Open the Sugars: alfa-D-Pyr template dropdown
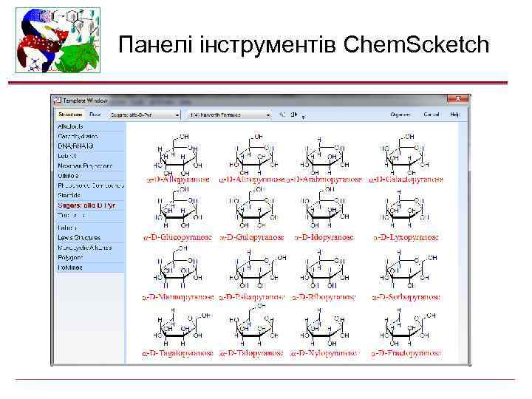Image resolution: width=532 pixels, height=399 pixels. pyautogui.click(x=145, y=115)
